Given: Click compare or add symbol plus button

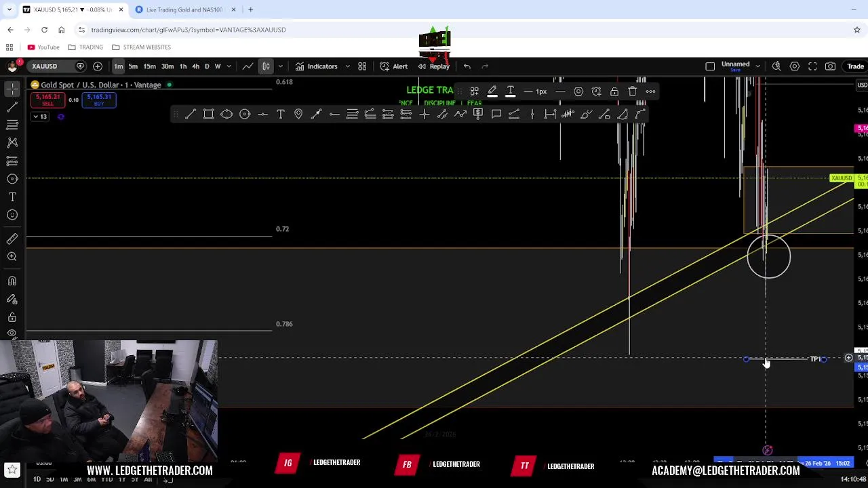Looking at the screenshot, I should point(98,66).
